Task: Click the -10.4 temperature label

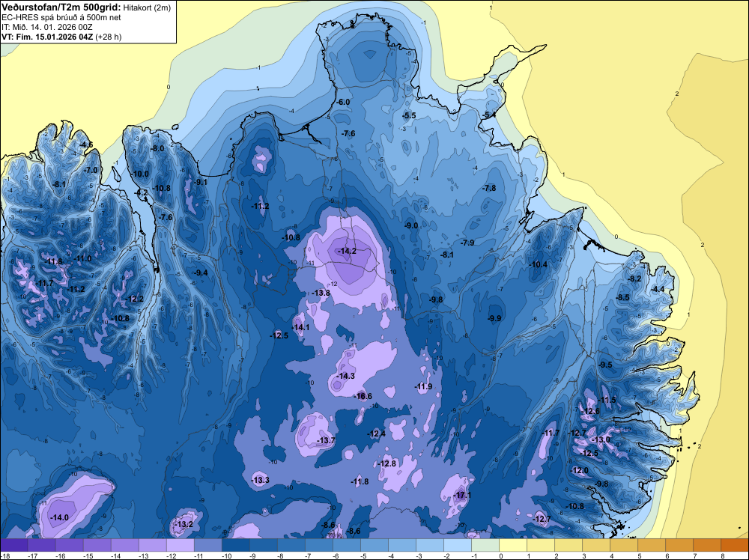Action: coord(539,264)
